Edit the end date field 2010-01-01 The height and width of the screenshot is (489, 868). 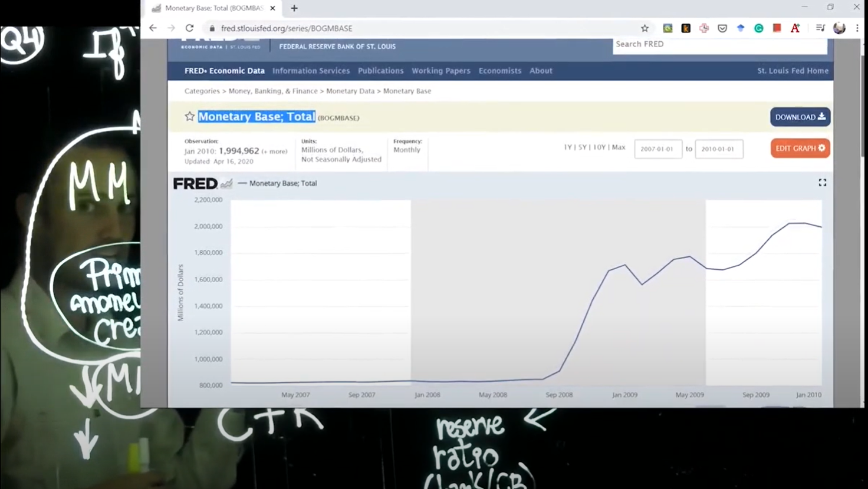719,149
